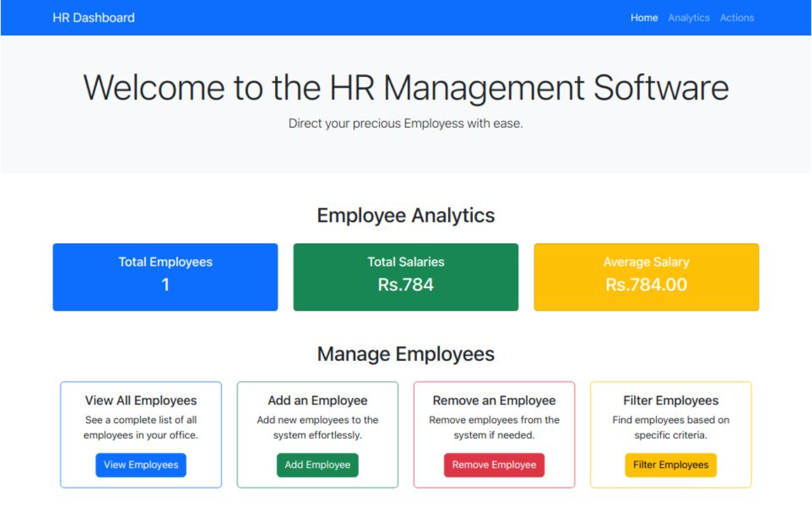Open the Analytics nav item
Image resolution: width=812 pixels, height=507 pixels.
pos(688,17)
